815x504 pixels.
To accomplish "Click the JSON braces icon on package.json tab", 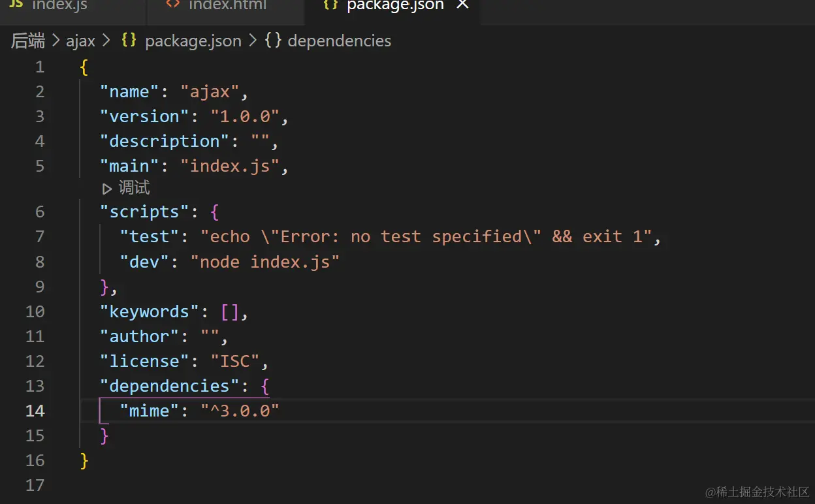I will pos(331,5).
